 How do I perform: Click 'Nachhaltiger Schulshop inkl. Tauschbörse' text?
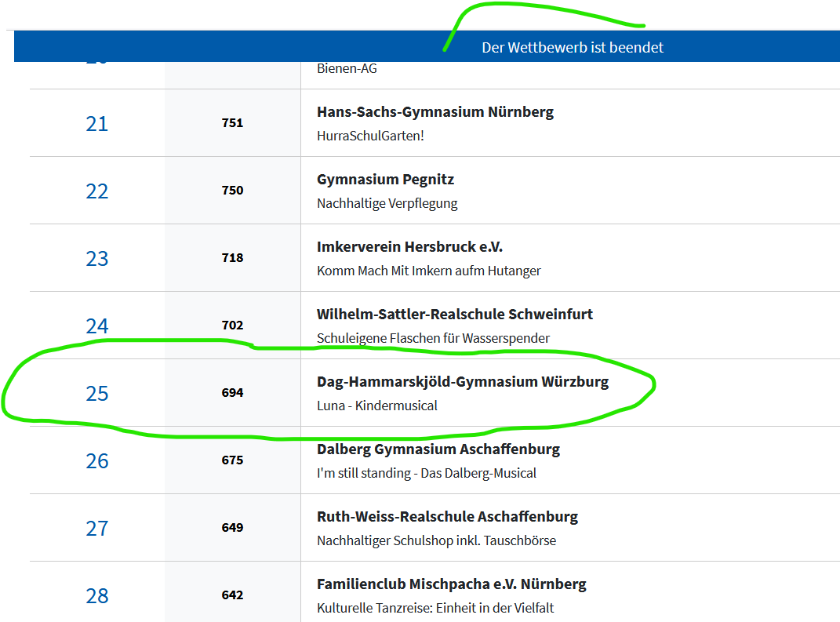pos(436,540)
